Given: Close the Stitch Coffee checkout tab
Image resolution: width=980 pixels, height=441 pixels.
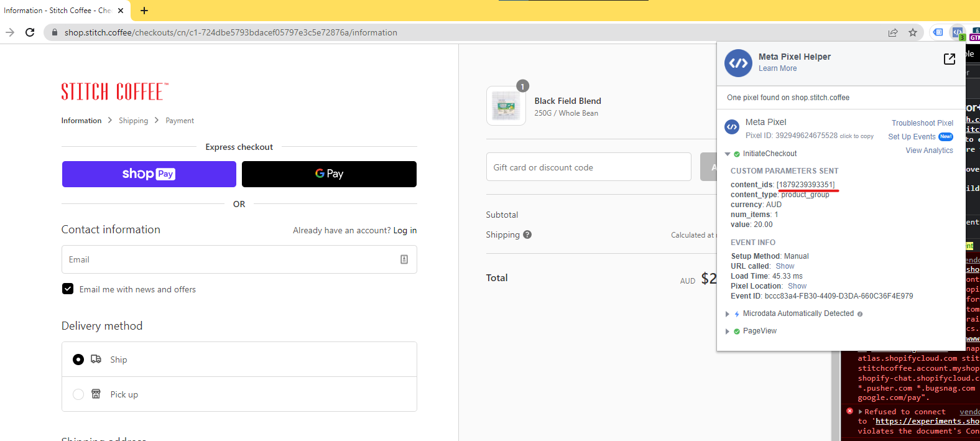Looking at the screenshot, I should (x=121, y=11).
